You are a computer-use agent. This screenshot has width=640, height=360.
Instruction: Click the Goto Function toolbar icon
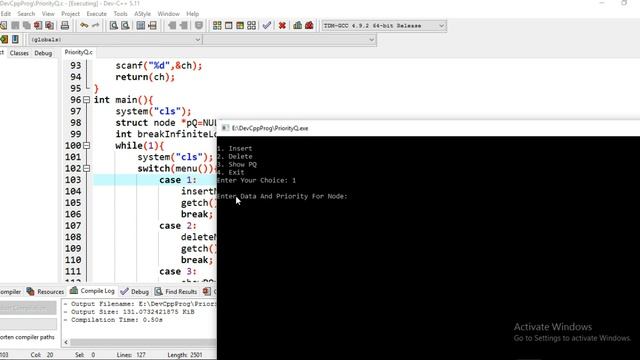click(141, 25)
